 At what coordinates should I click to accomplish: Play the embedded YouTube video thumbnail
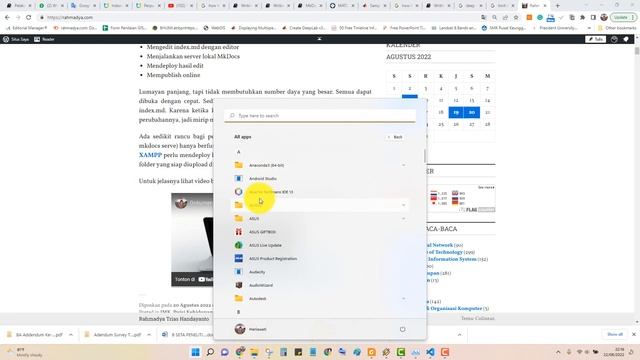click(192, 240)
